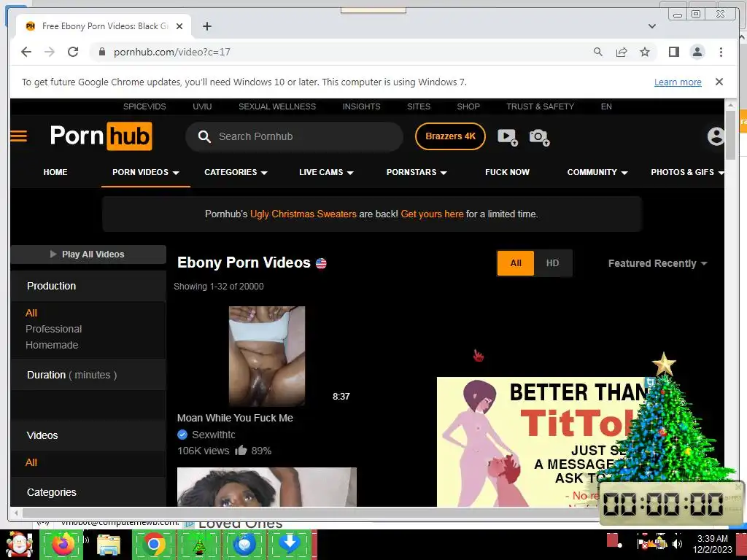
Task: Click the zoom magnifier icon in the address bar
Action: pos(598,52)
